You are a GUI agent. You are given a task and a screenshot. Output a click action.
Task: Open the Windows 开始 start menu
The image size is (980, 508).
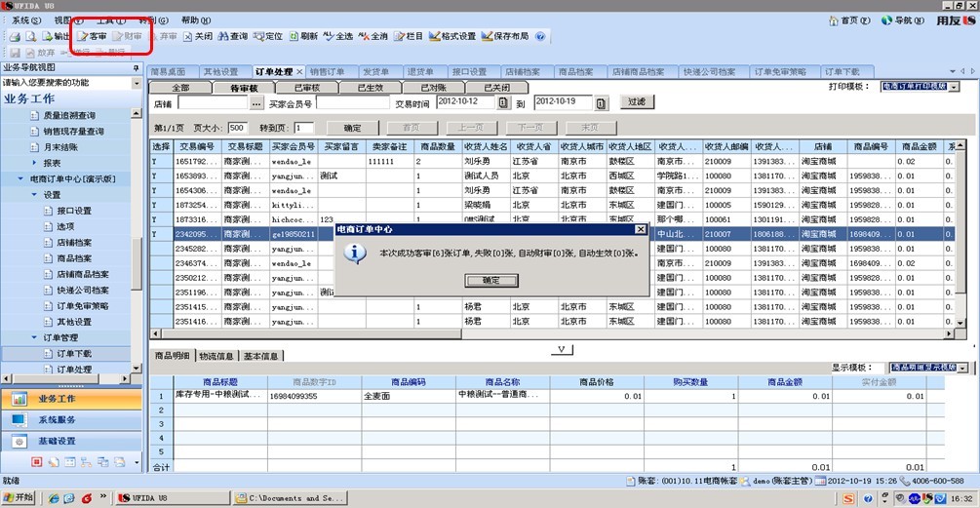coord(19,498)
